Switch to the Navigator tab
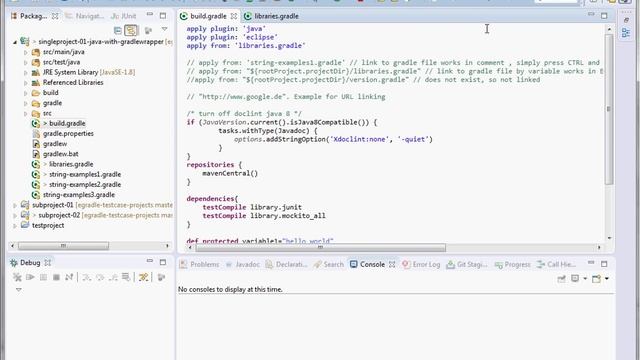 (85, 16)
